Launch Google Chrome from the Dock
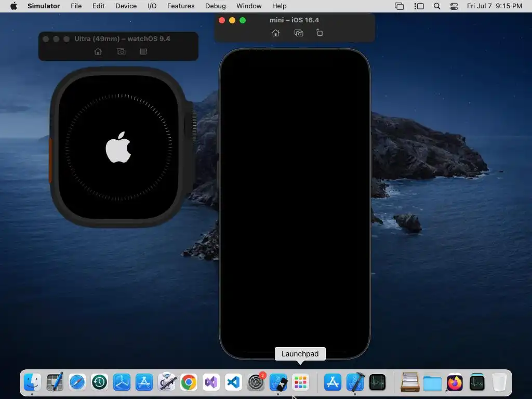Screen dimensions: 532x399 (189, 382)
